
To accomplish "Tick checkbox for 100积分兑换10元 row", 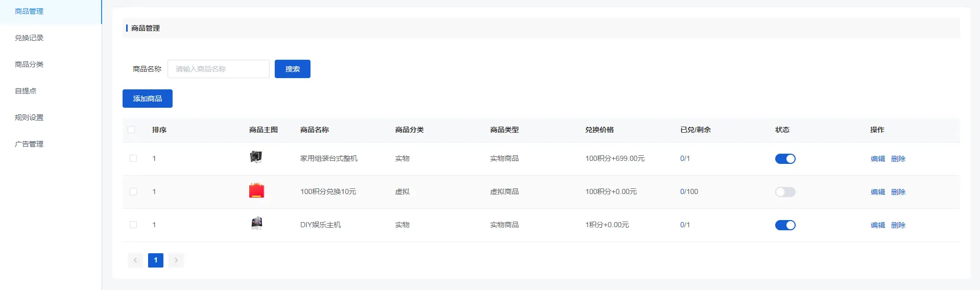I will 133,191.
